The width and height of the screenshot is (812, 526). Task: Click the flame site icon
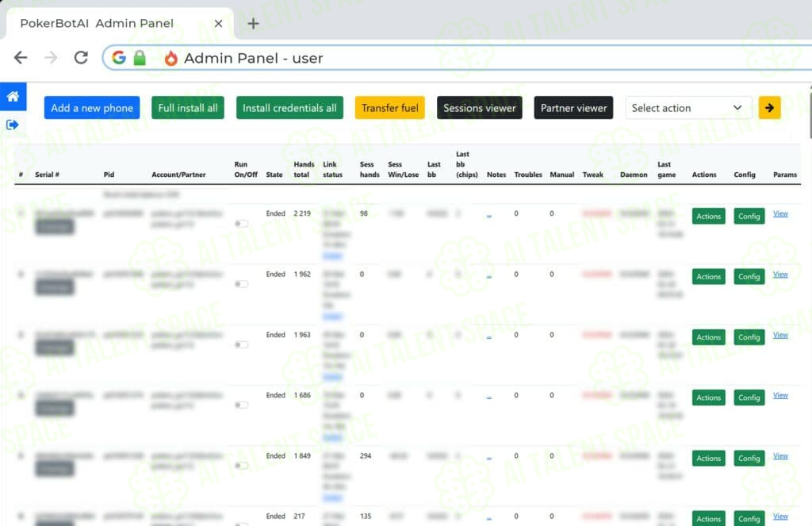pyautogui.click(x=170, y=58)
